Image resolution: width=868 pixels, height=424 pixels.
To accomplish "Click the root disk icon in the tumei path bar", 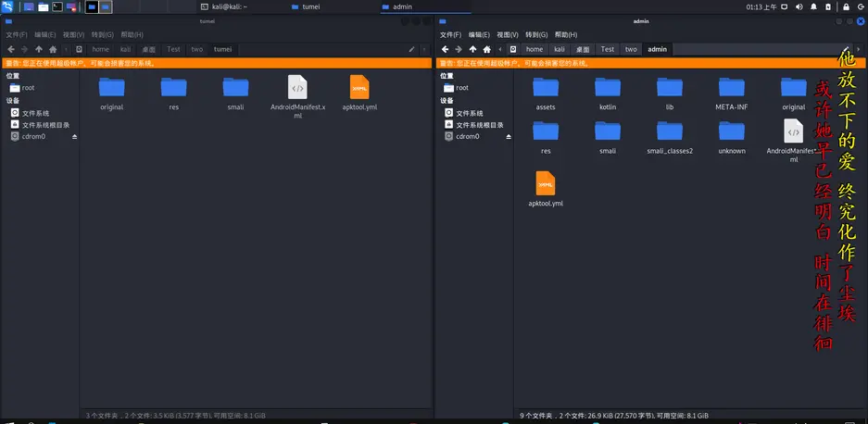I will point(79,49).
